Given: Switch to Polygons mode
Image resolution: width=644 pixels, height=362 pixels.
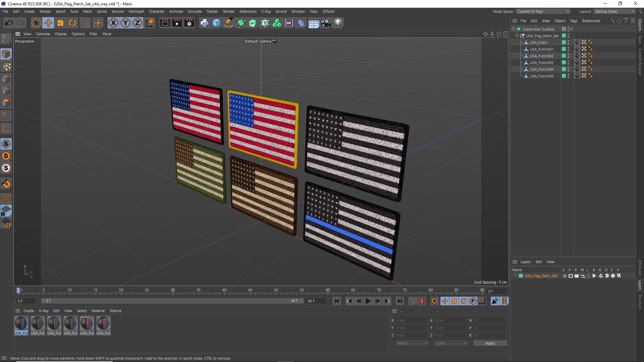Looking at the screenshot, I should [x=6, y=103].
